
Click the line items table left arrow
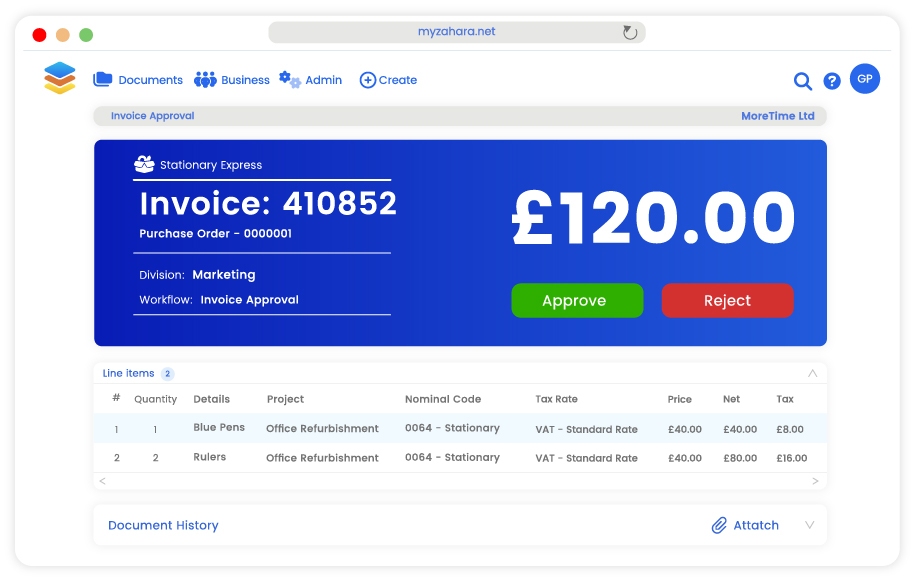click(102, 481)
